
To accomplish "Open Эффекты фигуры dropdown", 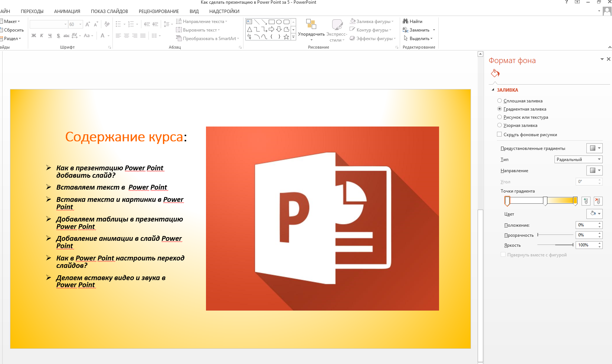I will click(x=373, y=39).
